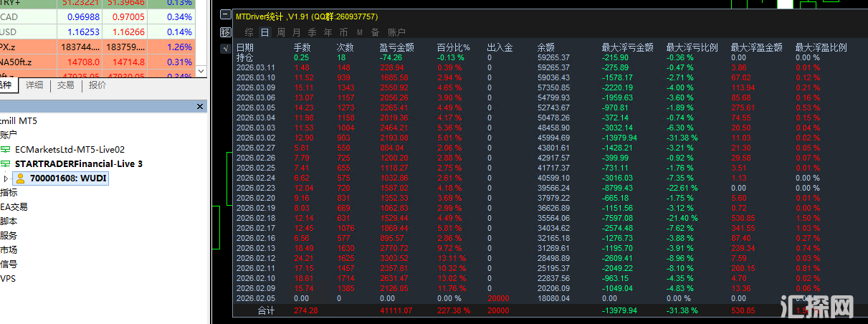
Task: Click the M tab in statistics
Action: click(359, 32)
